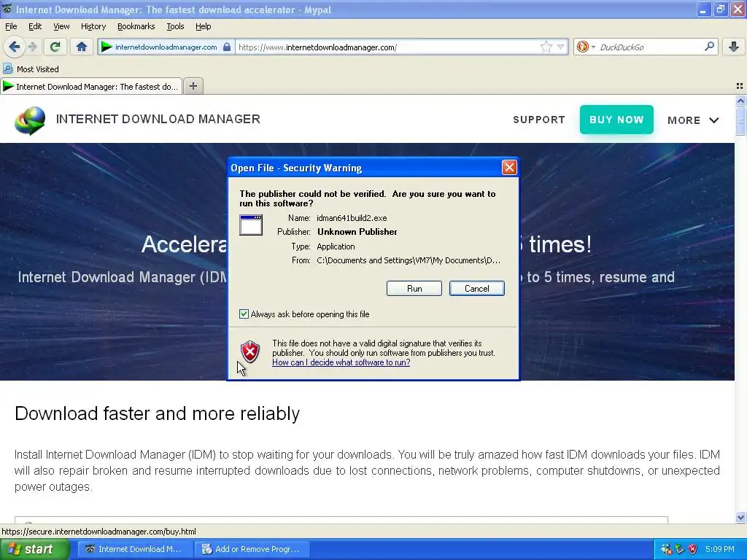Open the Tools menu
The height and width of the screenshot is (560, 747).
[175, 26]
